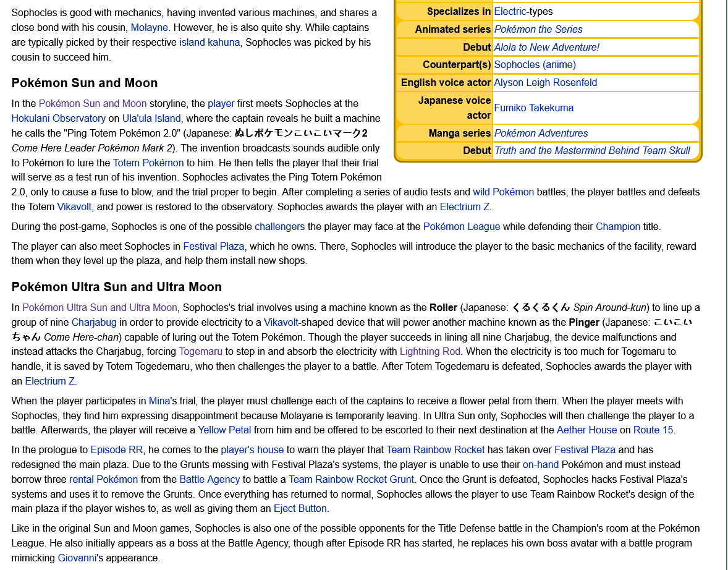The width and height of the screenshot is (728, 570).
Task: Click the island kahuna link
Action: pyautogui.click(x=210, y=42)
